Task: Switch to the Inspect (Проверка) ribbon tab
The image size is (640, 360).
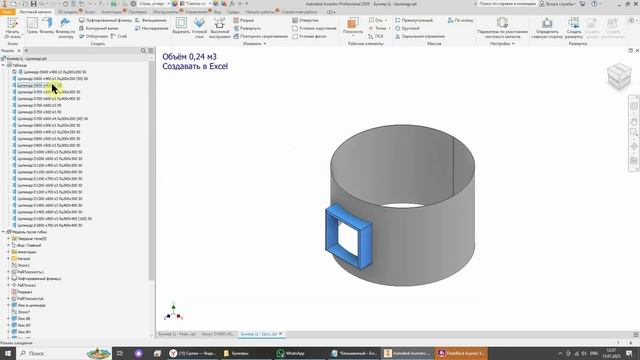Action: (138, 12)
